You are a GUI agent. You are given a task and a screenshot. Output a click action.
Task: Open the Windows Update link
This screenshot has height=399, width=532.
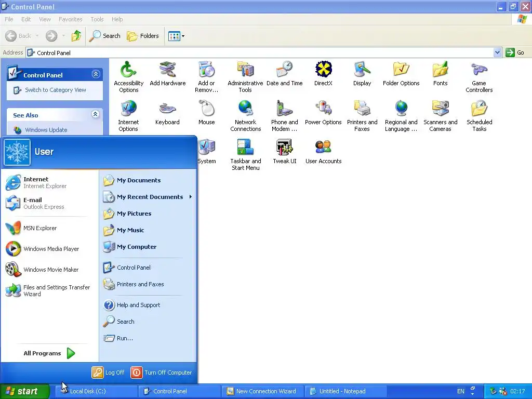pos(46,130)
